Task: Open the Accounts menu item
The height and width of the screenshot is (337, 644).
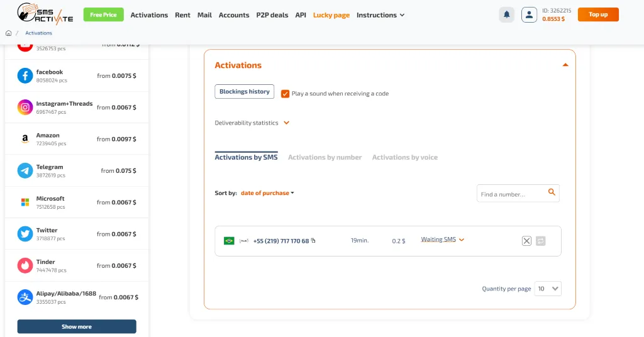Action: pos(234,15)
